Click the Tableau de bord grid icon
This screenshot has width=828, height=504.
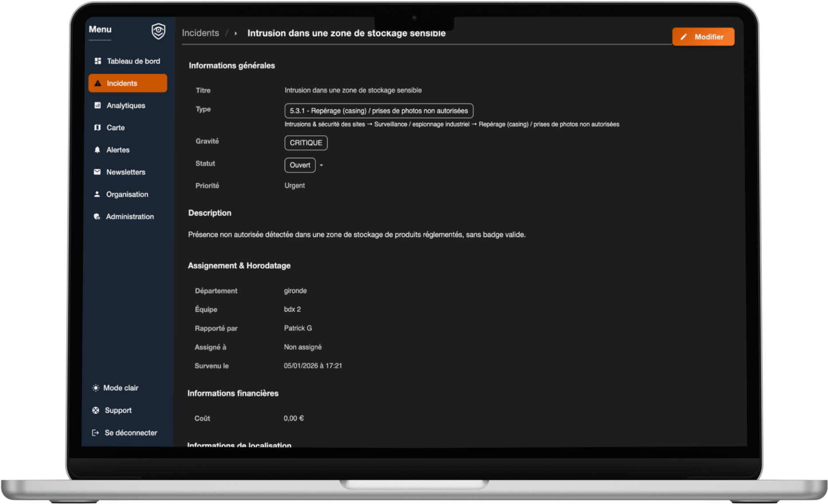tap(98, 61)
